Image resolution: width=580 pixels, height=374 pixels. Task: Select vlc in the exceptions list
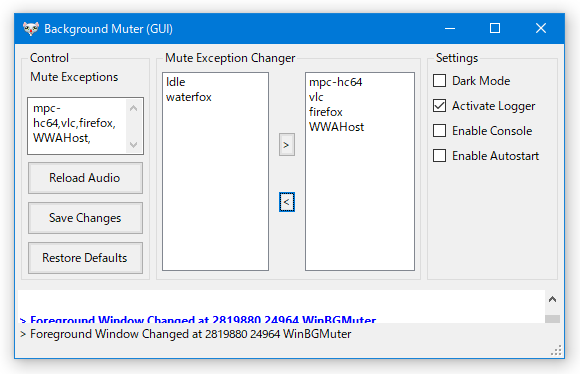pyautogui.click(x=316, y=97)
